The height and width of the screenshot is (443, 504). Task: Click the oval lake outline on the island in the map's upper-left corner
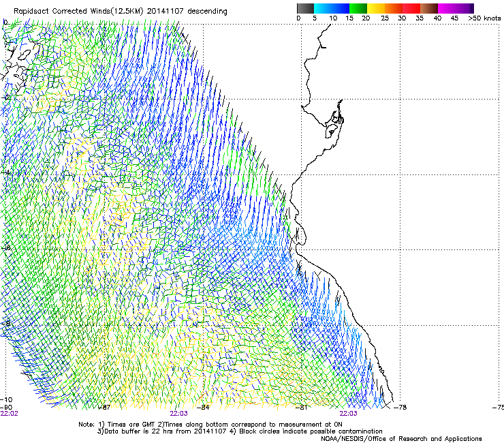pyautogui.click(x=25, y=55)
